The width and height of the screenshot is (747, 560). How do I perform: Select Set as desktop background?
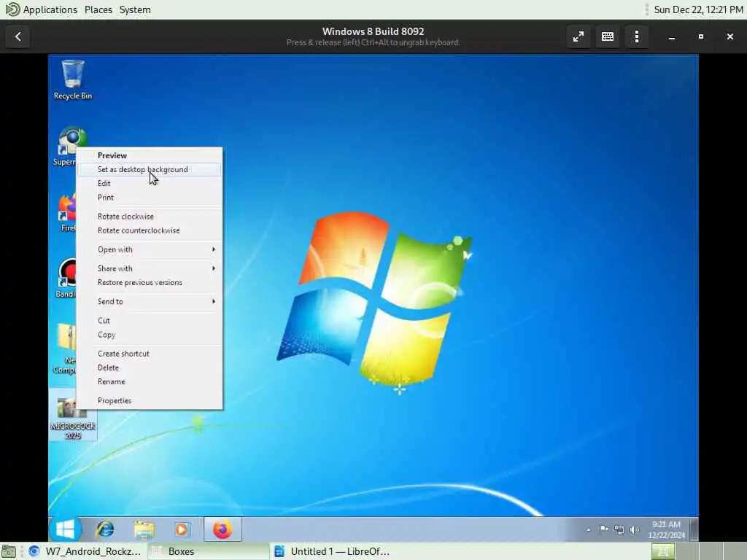150,169
